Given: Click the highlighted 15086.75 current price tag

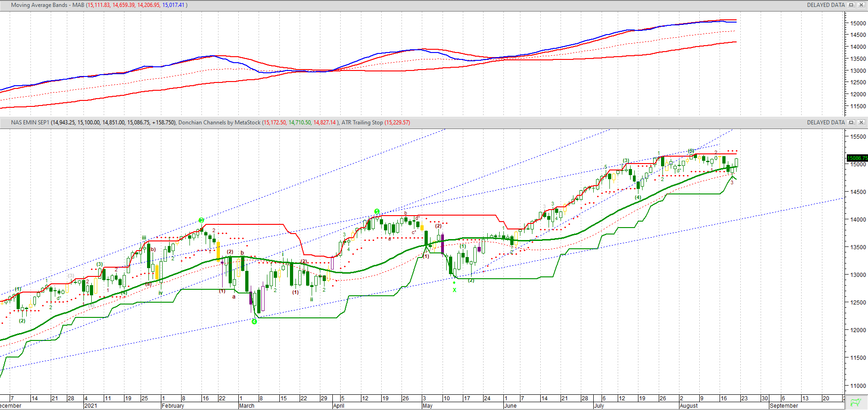Looking at the screenshot, I should [857, 158].
